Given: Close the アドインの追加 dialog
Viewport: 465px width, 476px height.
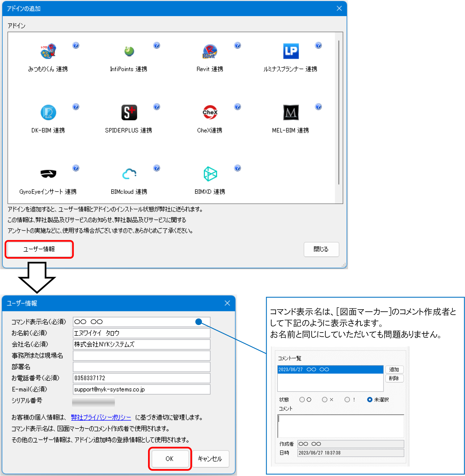Looking at the screenshot, I should tap(339, 8).
